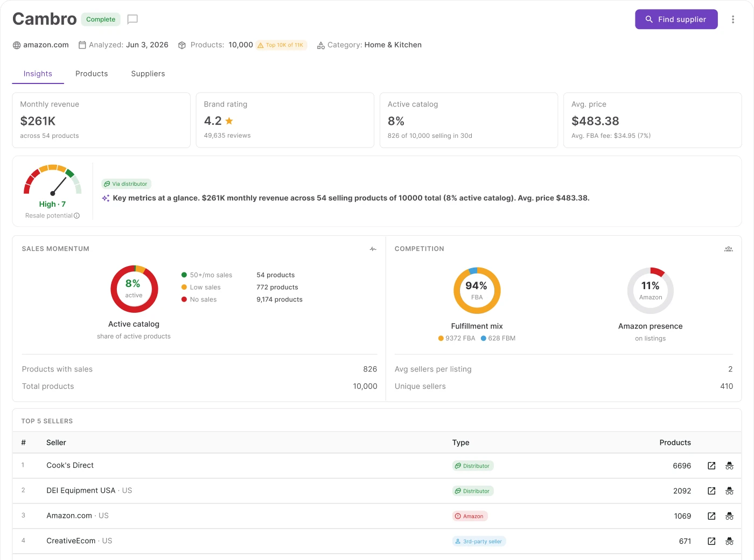Open the DEI Equipment USA seller row

[377, 491]
